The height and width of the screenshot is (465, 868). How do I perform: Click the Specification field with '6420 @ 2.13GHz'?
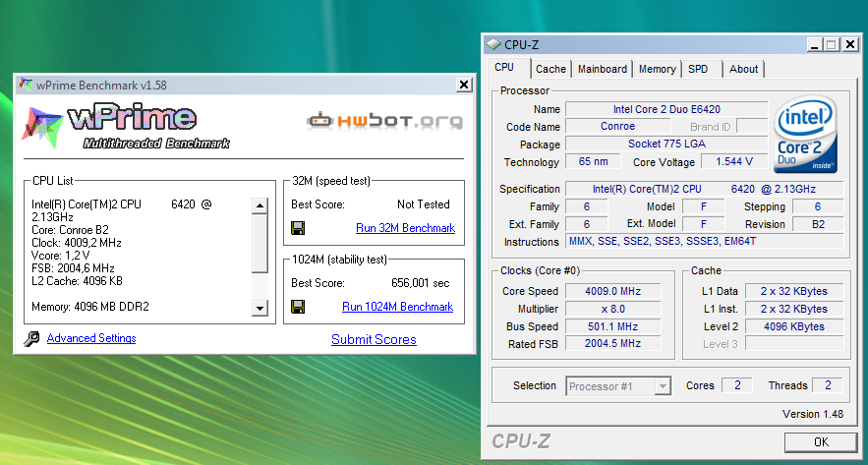coord(704,189)
